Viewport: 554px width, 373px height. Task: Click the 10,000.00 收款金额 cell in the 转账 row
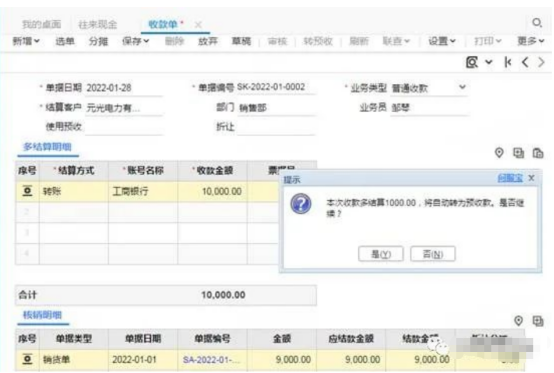212,191
